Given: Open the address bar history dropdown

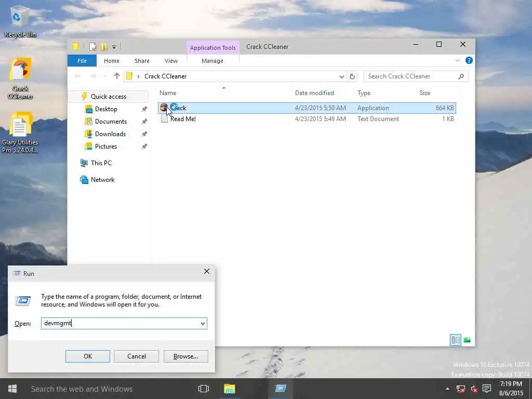Looking at the screenshot, I should pyautogui.click(x=342, y=77).
